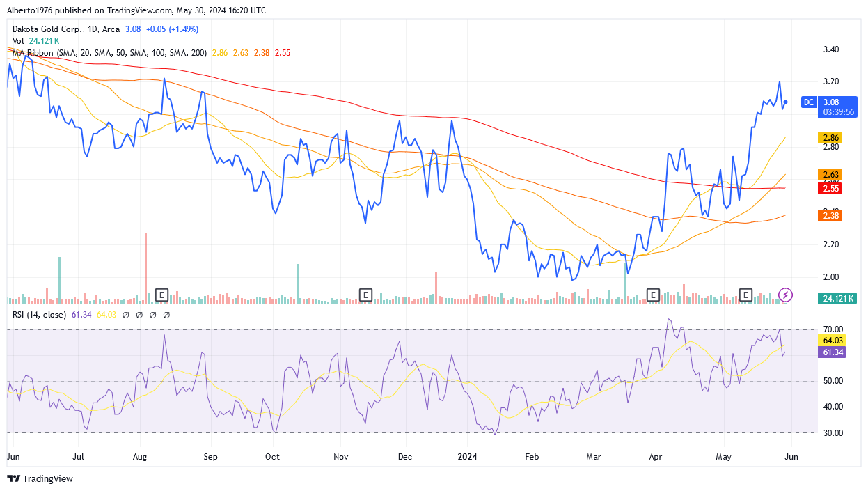Click the 2.20 price scale label
Screen dimensions: 868x491
[831, 244]
